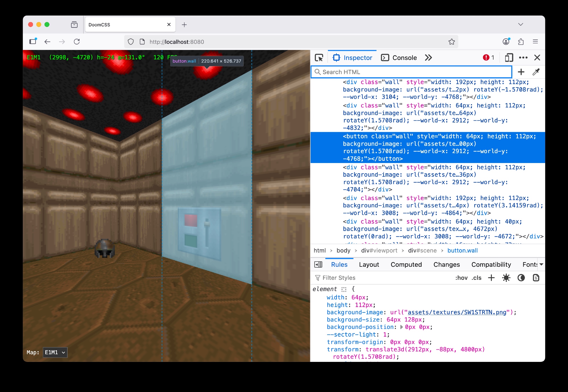Focus the Search HTML field
This screenshot has height=392, width=568.
pos(412,72)
